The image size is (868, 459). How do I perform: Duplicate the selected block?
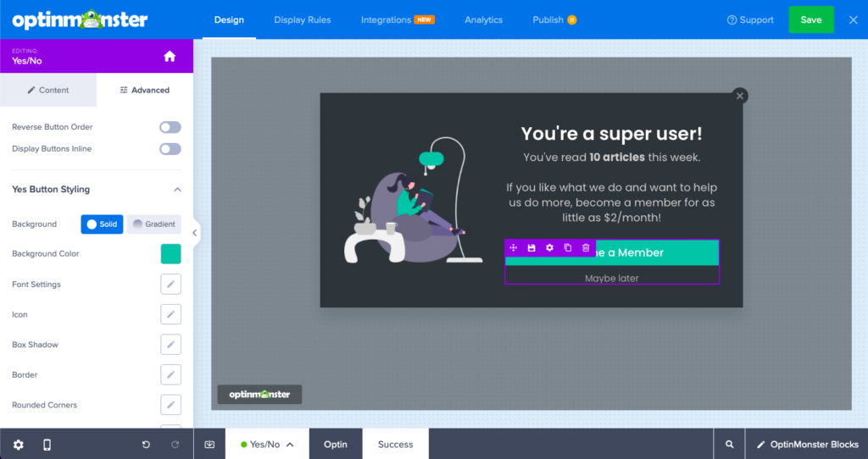[x=567, y=248]
